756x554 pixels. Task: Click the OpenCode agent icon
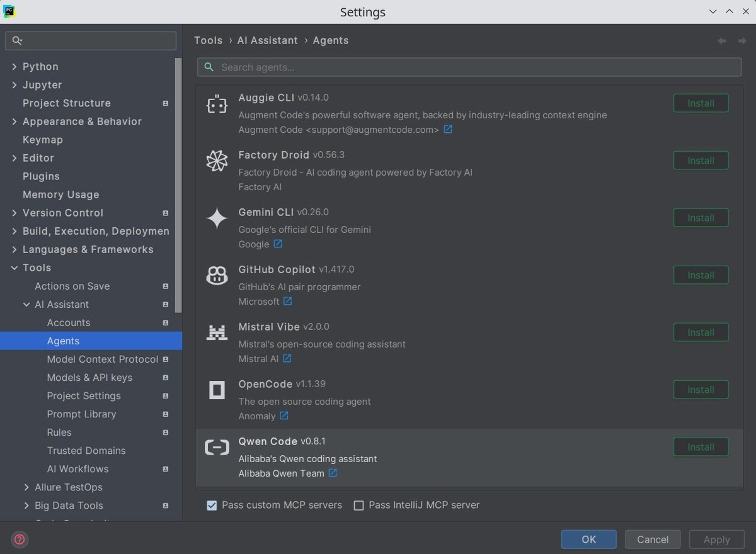(x=217, y=390)
